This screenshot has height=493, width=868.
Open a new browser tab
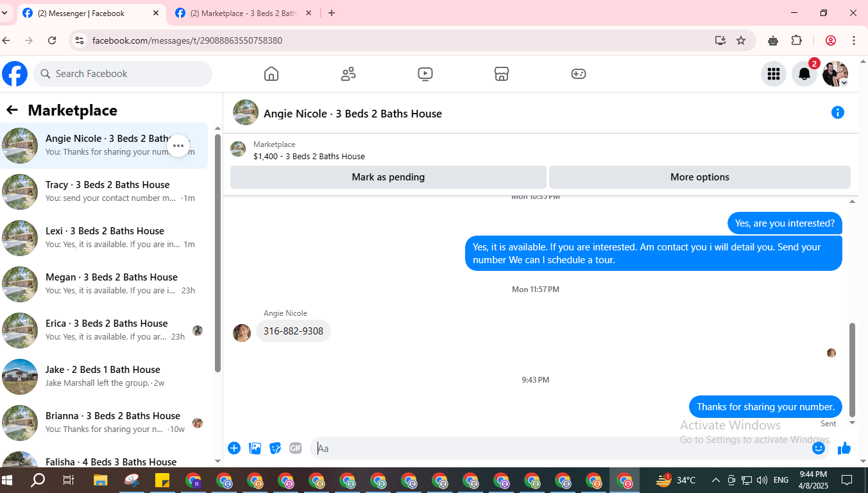tap(332, 13)
